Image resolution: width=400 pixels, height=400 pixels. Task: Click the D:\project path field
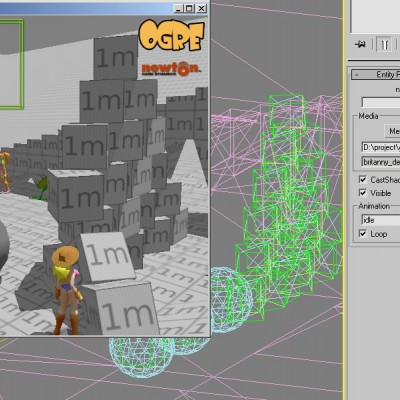coord(381,147)
